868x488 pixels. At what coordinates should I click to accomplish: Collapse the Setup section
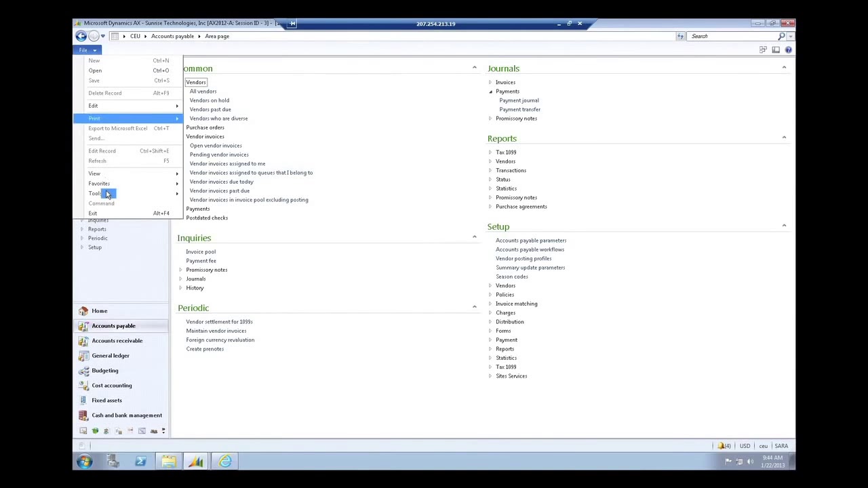pos(784,226)
